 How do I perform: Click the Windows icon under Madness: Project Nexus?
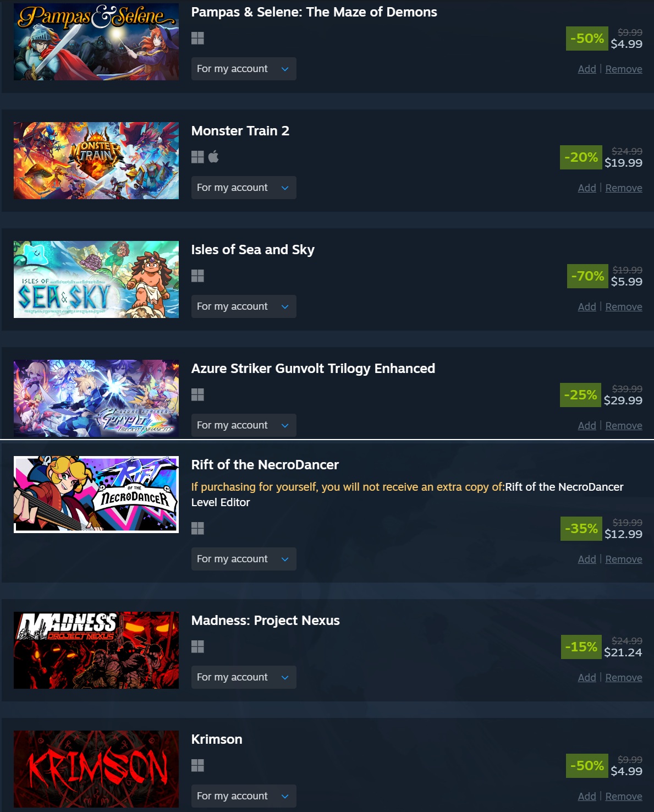point(197,646)
